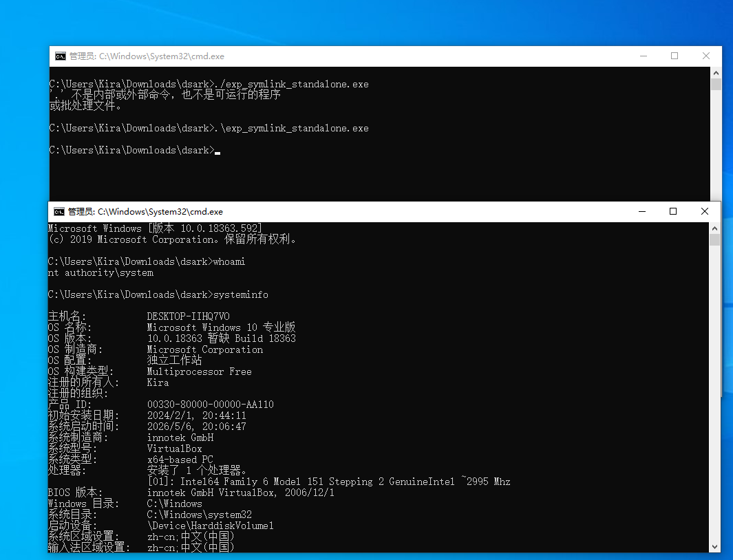Image resolution: width=733 pixels, height=560 pixels.
Task: Click the ./exp_symlink_standalone.exe command line
Action: coord(209,84)
